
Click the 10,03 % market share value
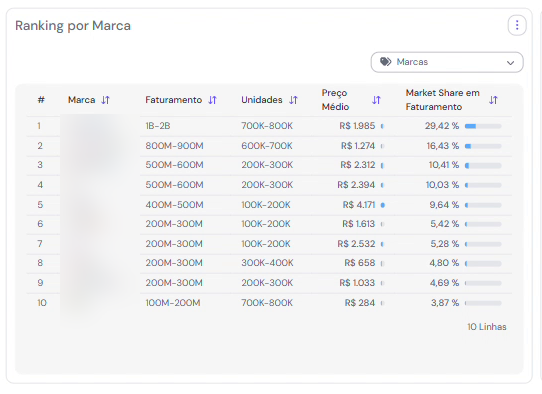(442, 185)
